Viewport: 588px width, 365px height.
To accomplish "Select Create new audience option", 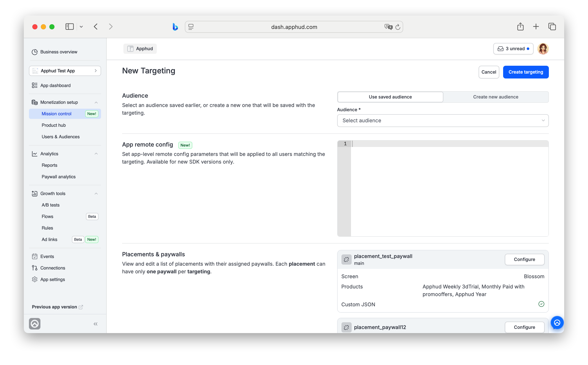I will coord(495,97).
